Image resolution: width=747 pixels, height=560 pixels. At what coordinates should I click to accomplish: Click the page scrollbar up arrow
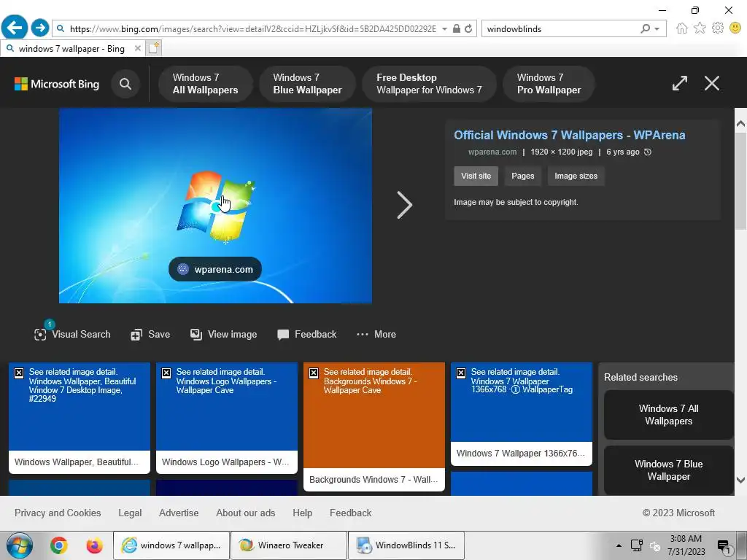[741, 124]
